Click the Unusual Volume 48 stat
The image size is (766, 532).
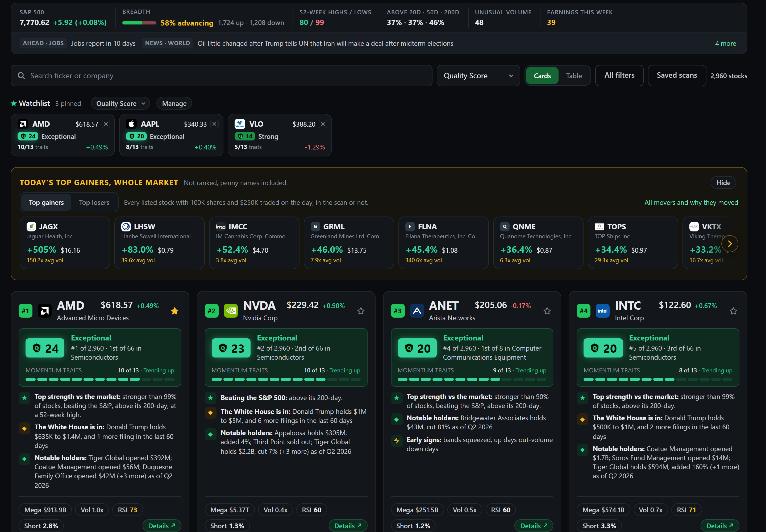coord(503,17)
